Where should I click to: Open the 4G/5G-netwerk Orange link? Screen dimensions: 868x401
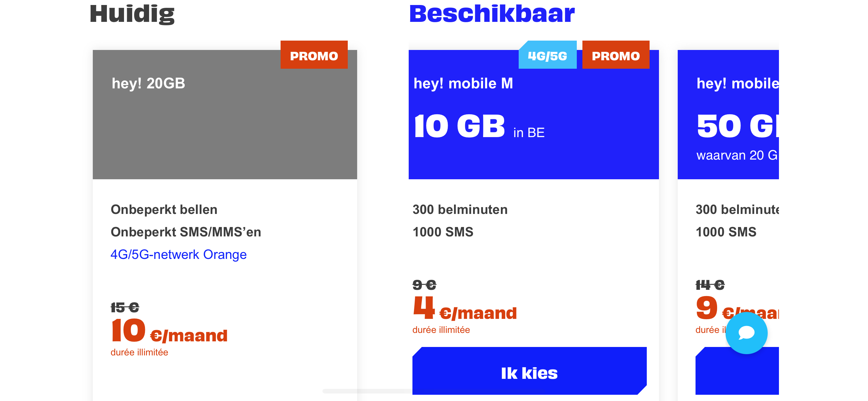tap(178, 255)
